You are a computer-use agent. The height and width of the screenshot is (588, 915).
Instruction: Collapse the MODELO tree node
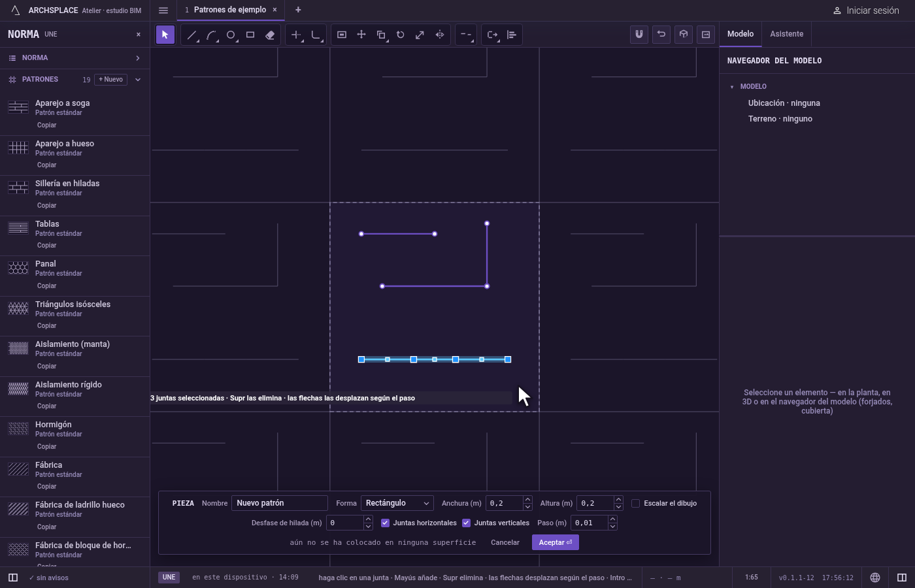point(732,86)
